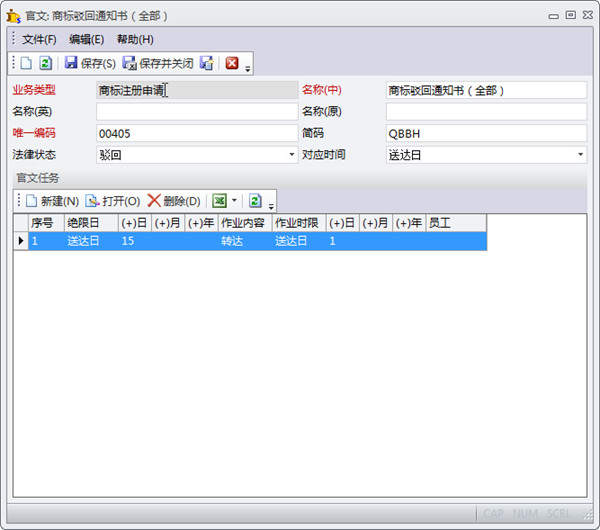Viewport: 600px width, 530px height.
Task: Close the window with title bar X
Action: click(588, 15)
